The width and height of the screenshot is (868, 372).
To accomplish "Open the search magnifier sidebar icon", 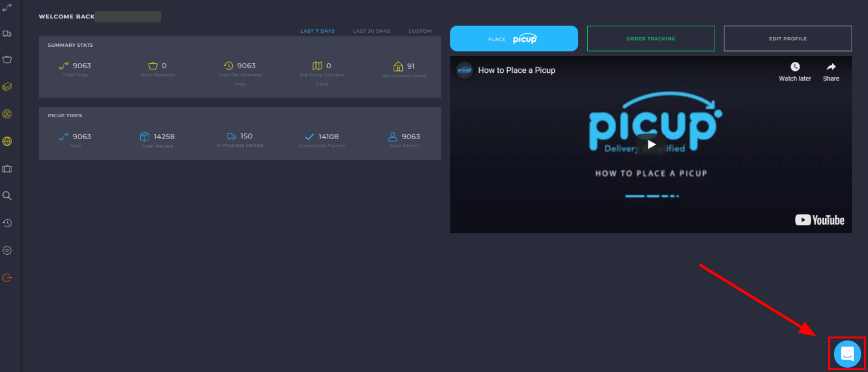I will tap(7, 196).
